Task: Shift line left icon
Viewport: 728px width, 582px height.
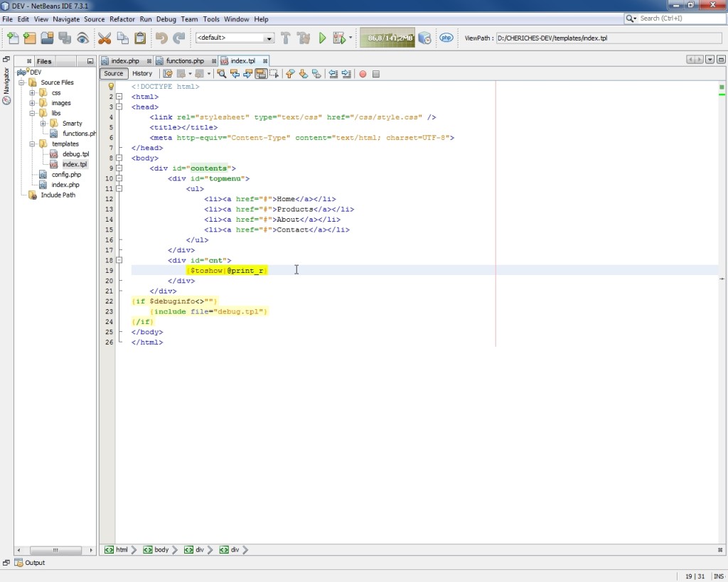Action: click(333, 74)
